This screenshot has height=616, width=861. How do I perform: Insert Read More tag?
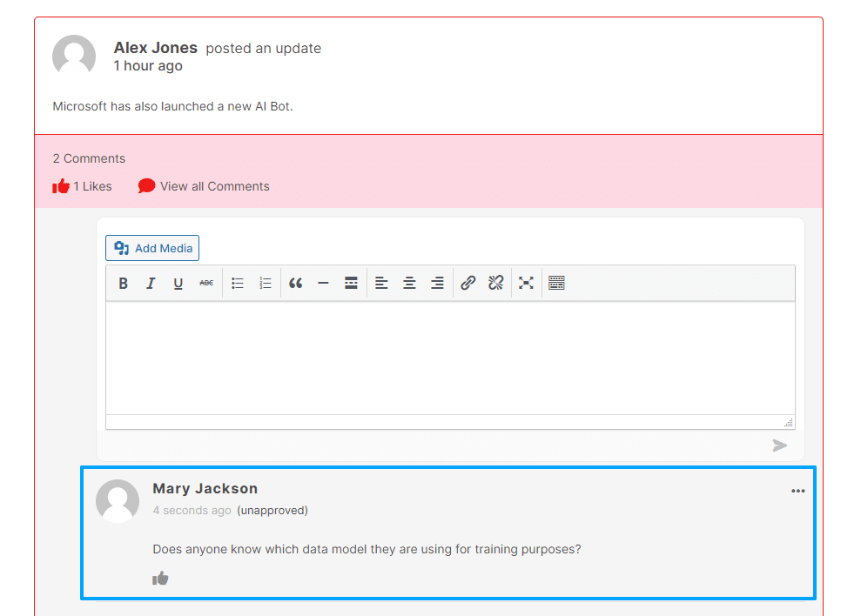pos(351,284)
